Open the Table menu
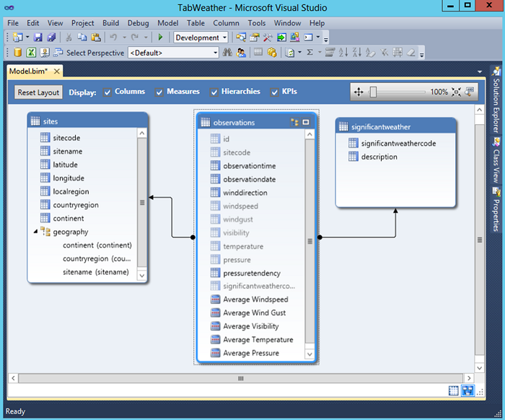The width and height of the screenshot is (505, 420). point(196,23)
